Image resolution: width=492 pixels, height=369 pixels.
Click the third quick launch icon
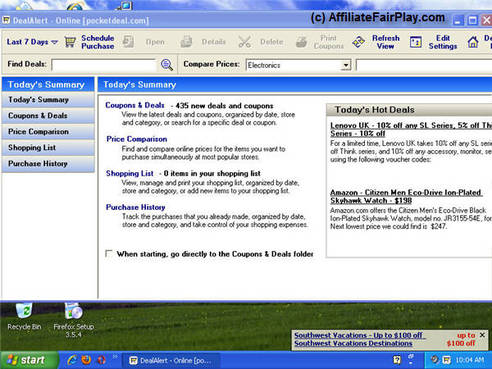(102, 360)
